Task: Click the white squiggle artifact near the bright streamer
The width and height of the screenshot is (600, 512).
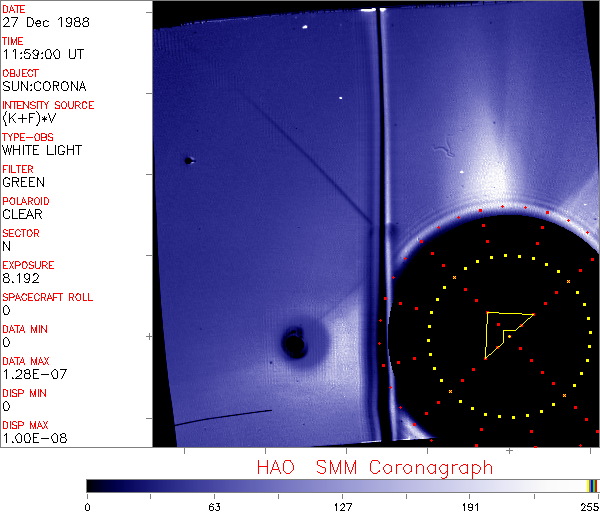Action: (x=443, y=152)
